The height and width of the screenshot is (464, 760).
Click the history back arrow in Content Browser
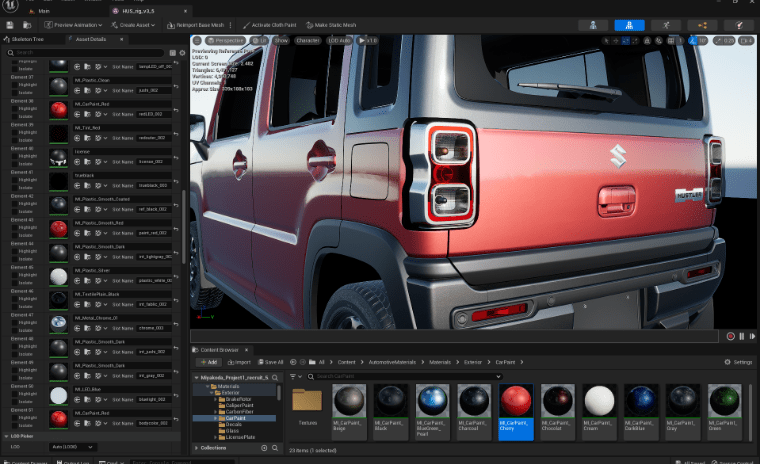293,362
